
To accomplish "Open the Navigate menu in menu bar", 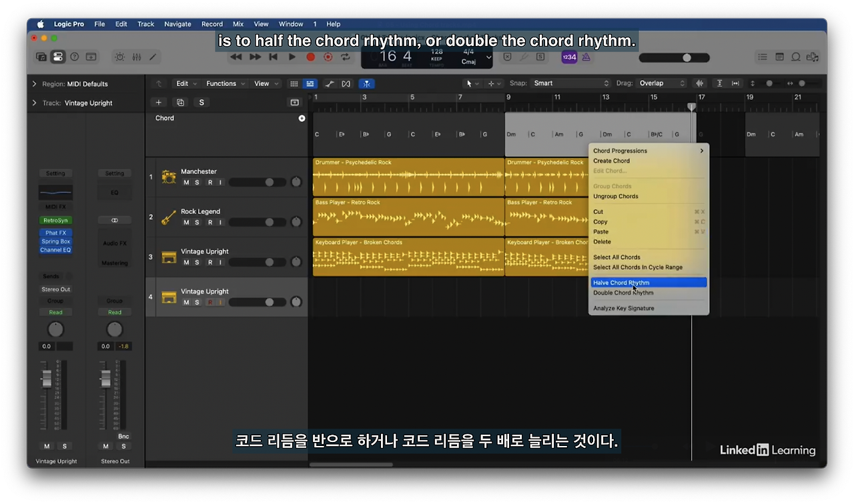I will click(x=177, y=24).
